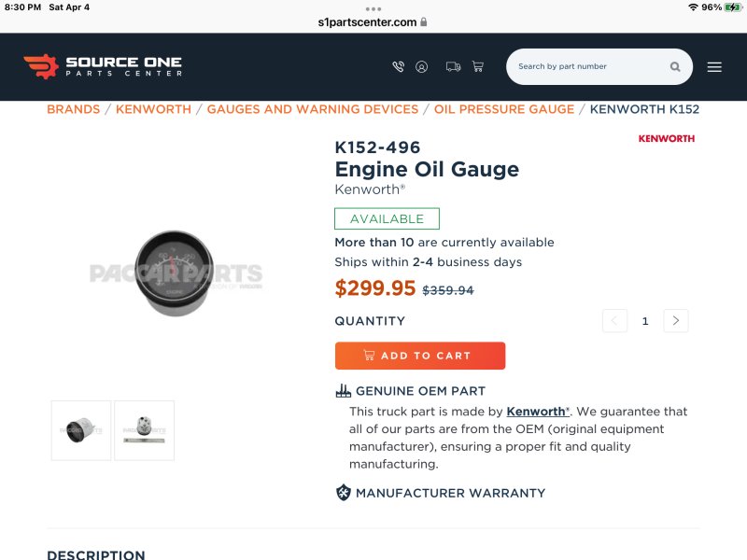The image size is (747, 560).
Task: Click Add to Cart button
Action: point(420,356)
